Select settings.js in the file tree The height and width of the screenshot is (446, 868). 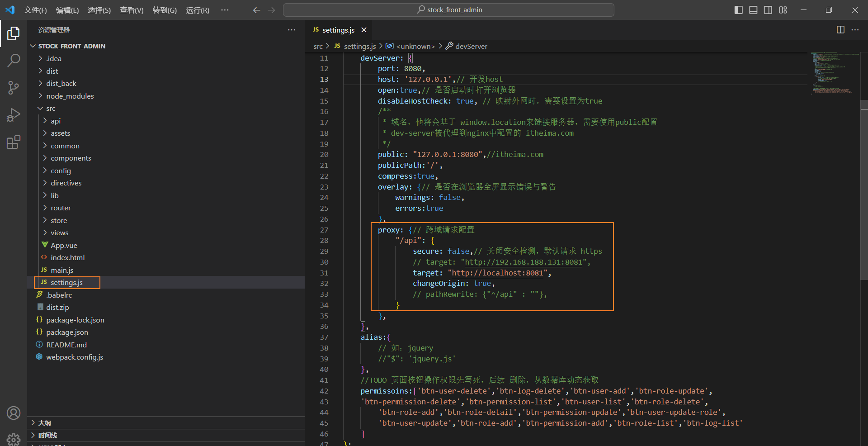tap(166, 282)
